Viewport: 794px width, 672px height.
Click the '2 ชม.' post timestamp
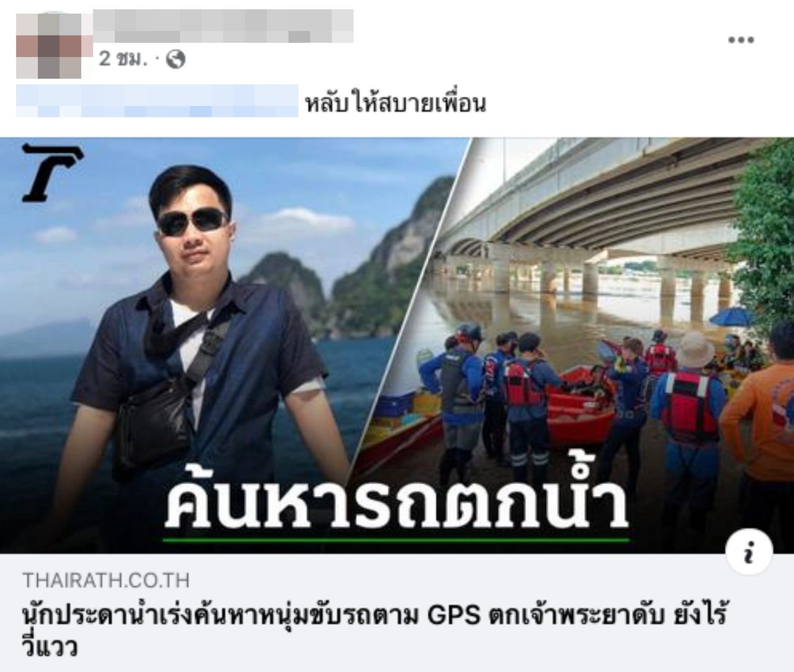coord(123,59)
